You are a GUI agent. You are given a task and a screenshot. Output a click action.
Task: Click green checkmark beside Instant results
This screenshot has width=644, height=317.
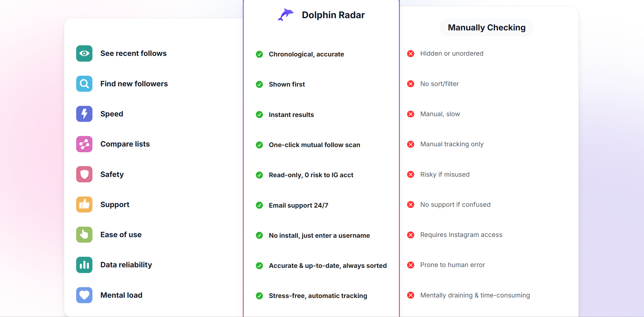tap(259, 115)
